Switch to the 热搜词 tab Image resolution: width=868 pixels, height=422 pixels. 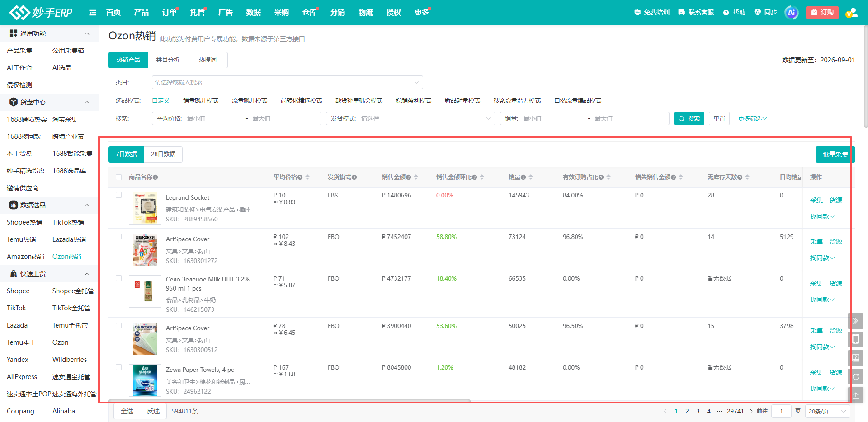tap(208, 60)
